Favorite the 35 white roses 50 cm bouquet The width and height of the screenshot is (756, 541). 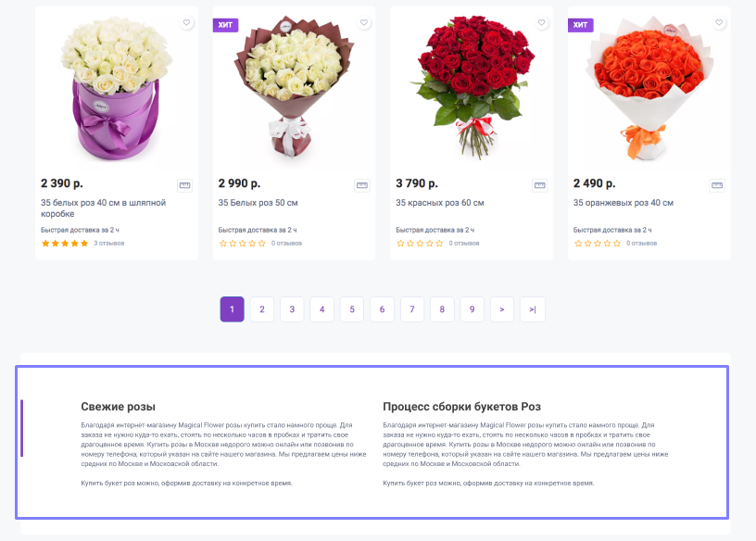click(x=364, y=22)
